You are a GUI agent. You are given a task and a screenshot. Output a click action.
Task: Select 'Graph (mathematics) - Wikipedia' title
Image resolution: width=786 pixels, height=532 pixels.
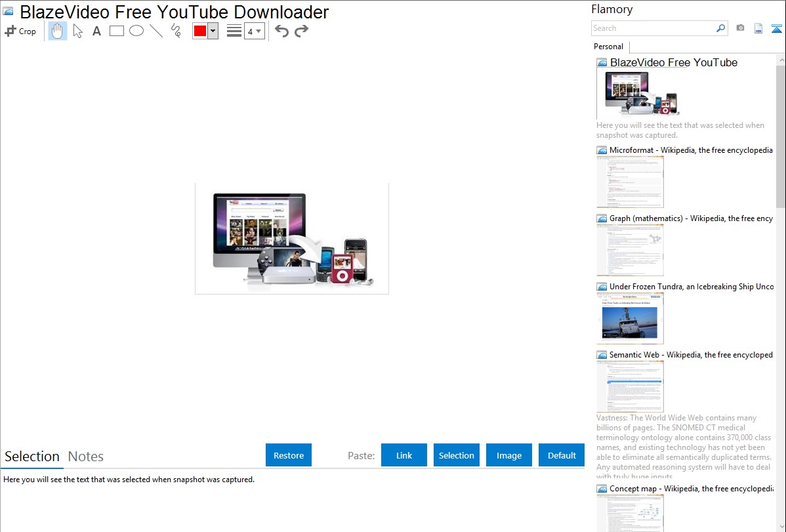point(691,218)
